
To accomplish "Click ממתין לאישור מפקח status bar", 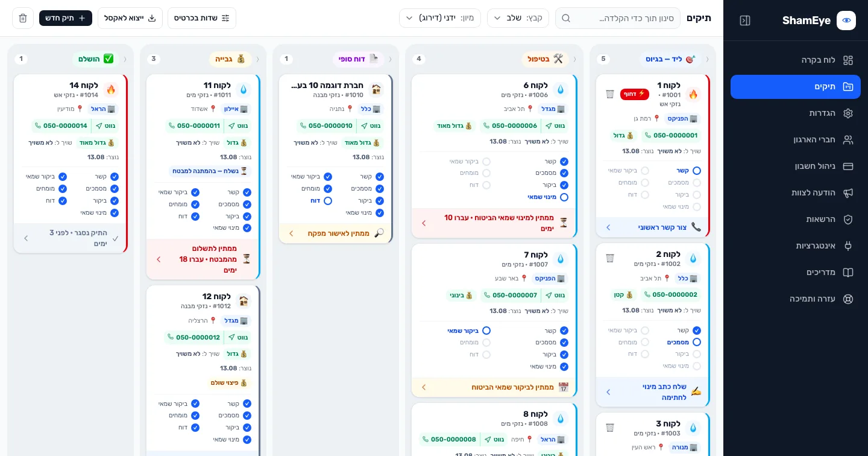I will (x=335, y=233).
